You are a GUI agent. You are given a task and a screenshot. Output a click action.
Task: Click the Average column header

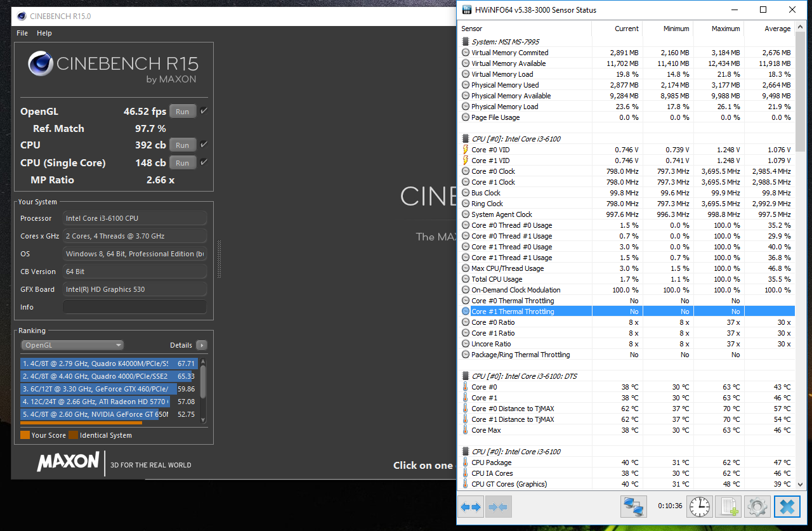click(769, 29)
